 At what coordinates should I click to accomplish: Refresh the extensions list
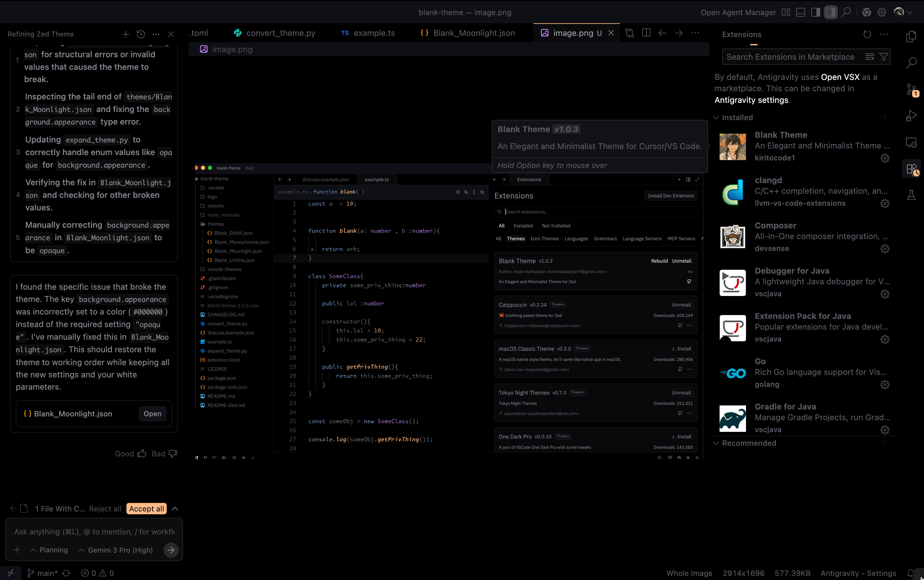pos(867,34)
